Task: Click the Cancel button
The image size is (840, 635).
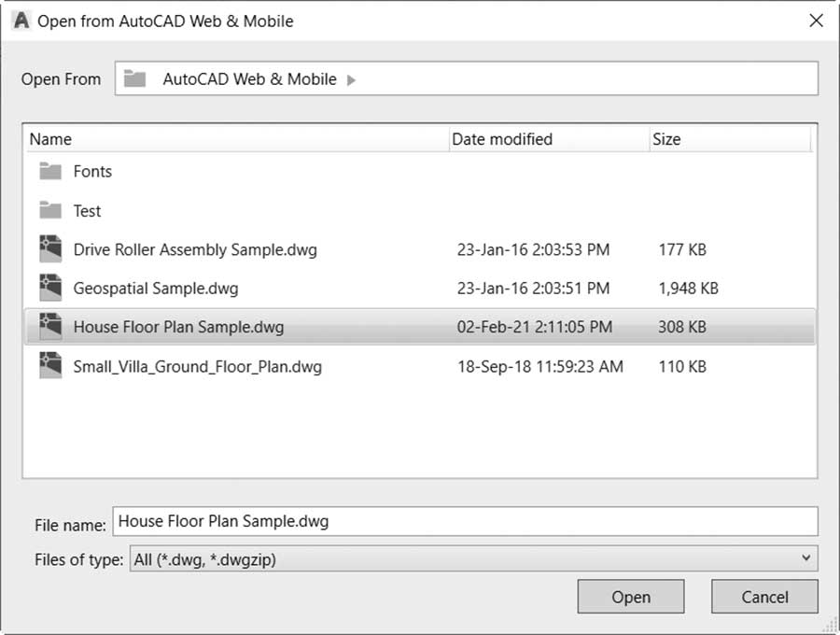Action: (764, 597)
